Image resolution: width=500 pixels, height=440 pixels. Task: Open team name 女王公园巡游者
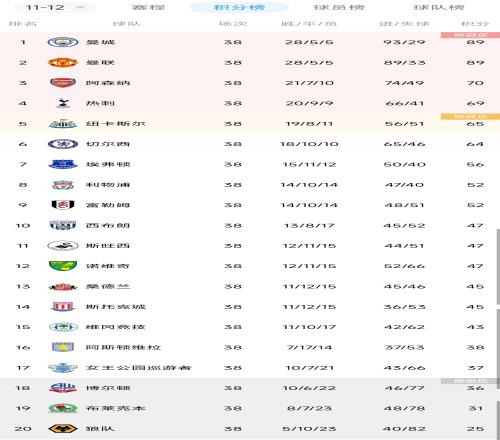(138, 368)
